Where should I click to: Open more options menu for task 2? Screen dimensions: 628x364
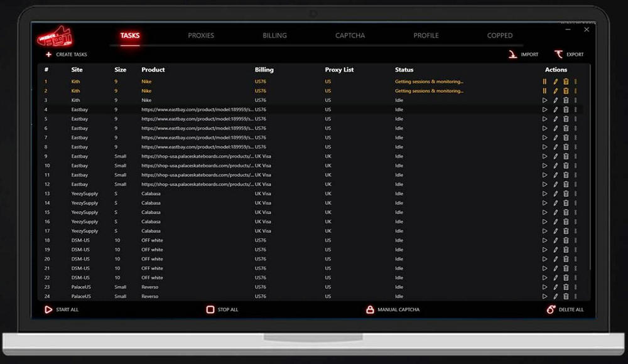tap(576, 91)
